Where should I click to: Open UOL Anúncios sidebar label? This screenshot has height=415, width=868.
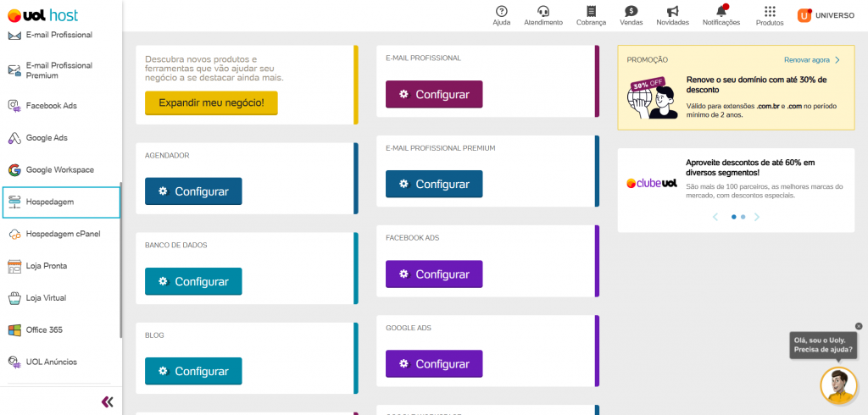point(52,362)
